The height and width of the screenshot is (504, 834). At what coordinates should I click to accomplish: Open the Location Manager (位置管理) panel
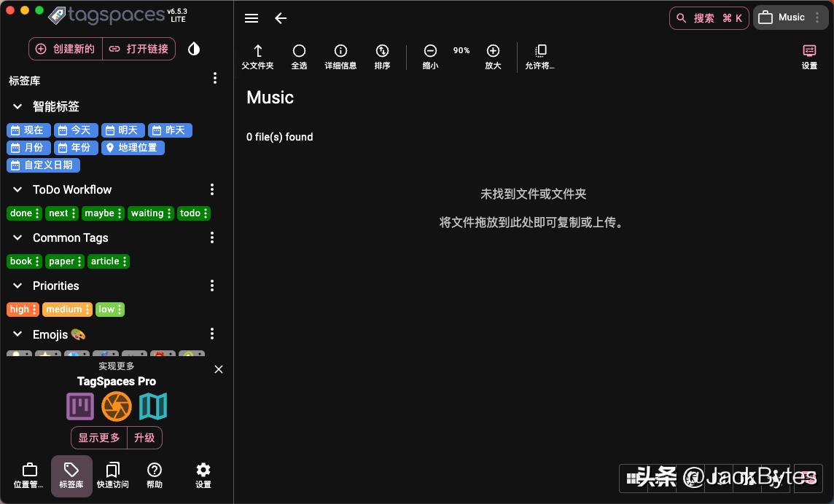[29, 475]
